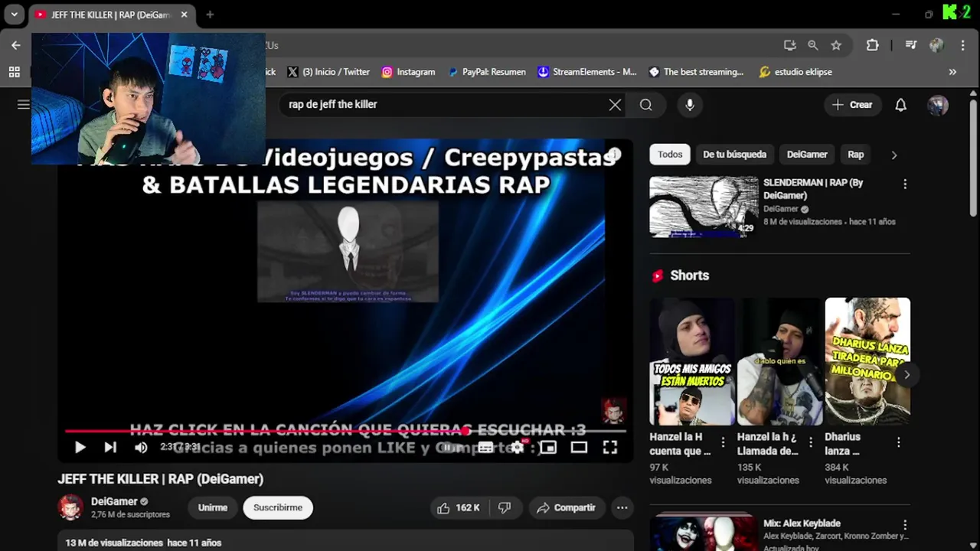This screenshot has height=551, width=980.
Task: Open the StreamElements bookmark
Action: pyautogui.click(x=587, y=72)
